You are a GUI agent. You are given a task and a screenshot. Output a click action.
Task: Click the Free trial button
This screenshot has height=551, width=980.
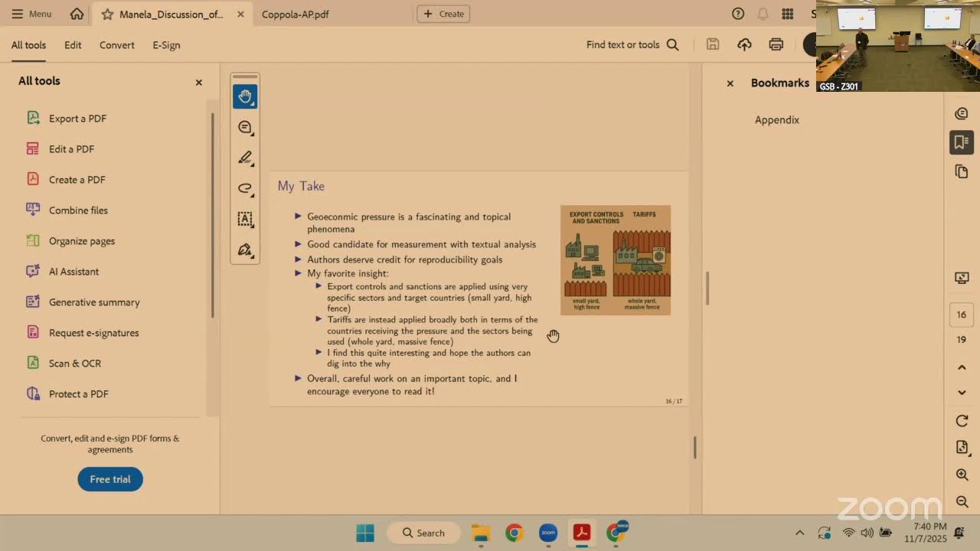[110, 479]
